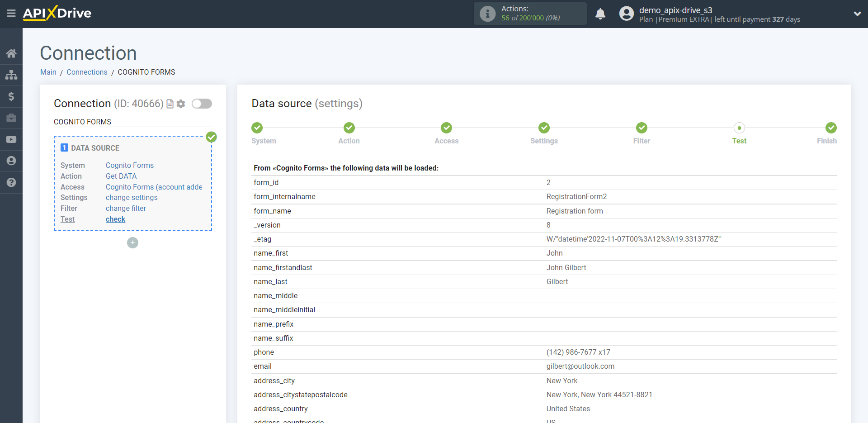Image resolution: width=868 pixels, height=423 pixels.
Task: Select the _etag value text
Action: 634,239
